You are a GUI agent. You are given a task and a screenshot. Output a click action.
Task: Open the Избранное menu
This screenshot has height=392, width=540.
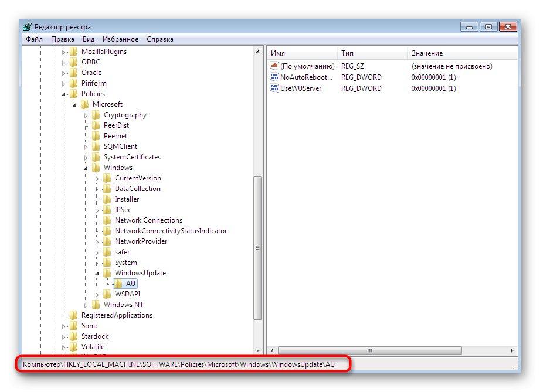point(120,39)
